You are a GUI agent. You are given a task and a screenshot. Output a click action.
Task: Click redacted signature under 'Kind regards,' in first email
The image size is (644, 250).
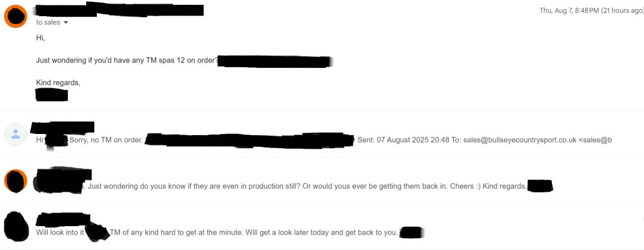point(52,95)
